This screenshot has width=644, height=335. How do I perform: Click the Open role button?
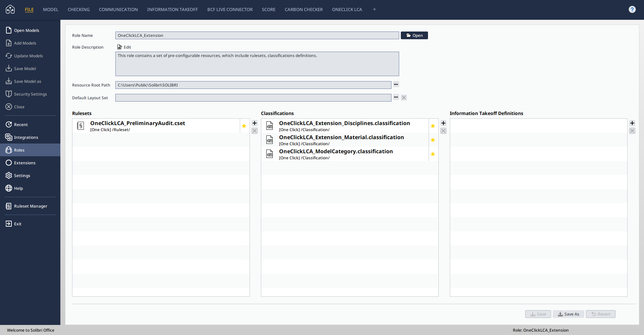(414, 36)
